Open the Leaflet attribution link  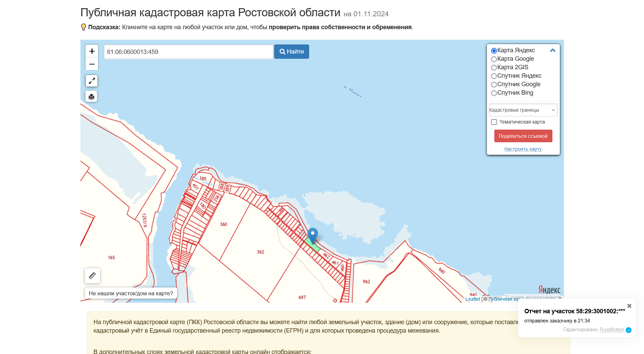(473, 299)
